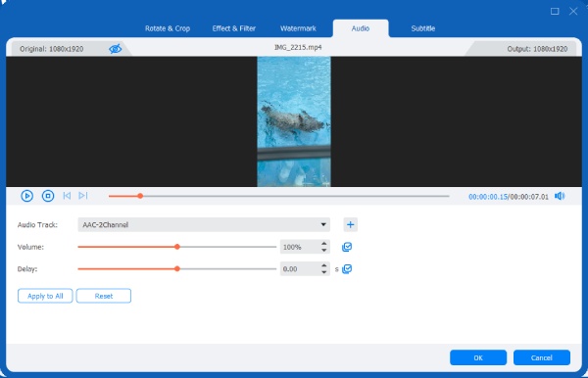Click the IMG_2215.mp4 file name
Image resolution: width=588 pixels, height=378 pixels.
point(298,48)
